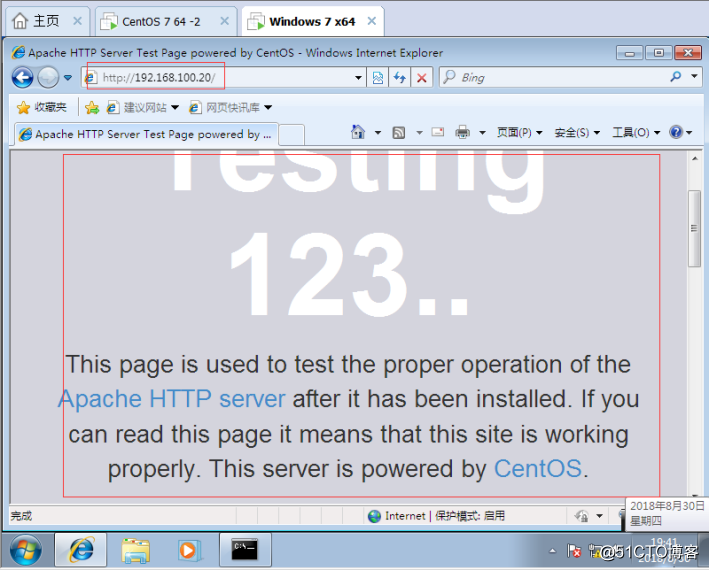Click the Read Mail icon

tap(438, 132)
